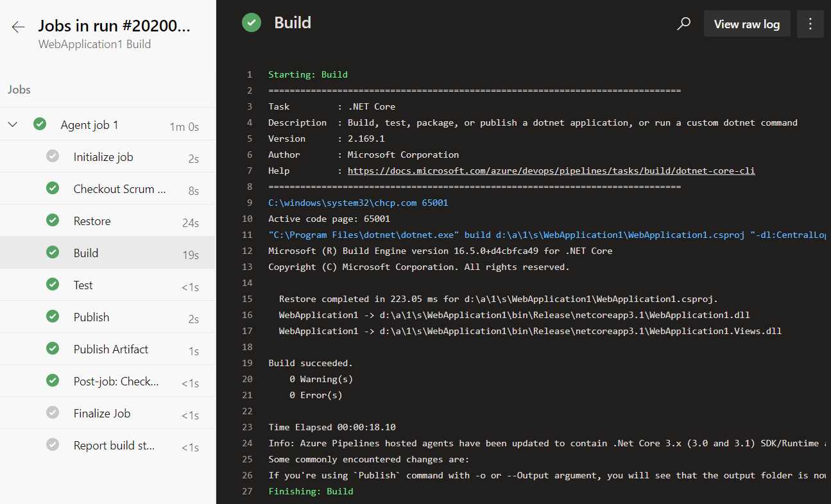Click the back arrow to leave the run

click(17, 26)
